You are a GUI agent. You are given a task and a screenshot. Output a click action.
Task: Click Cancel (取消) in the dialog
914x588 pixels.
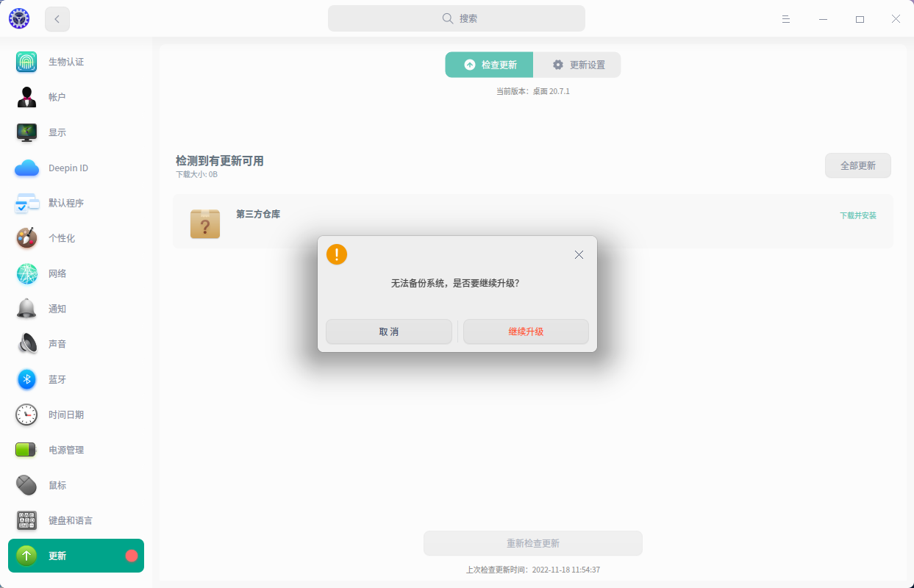(389, 331)
